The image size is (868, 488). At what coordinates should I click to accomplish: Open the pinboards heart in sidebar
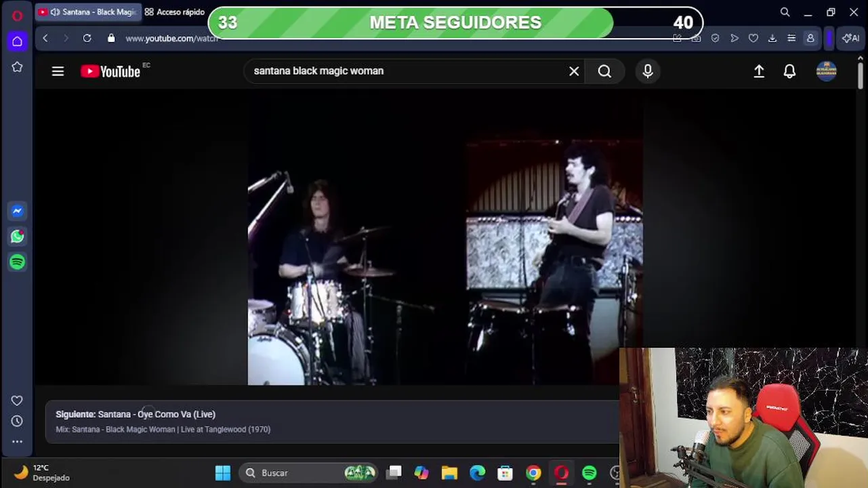click(17, 401)
